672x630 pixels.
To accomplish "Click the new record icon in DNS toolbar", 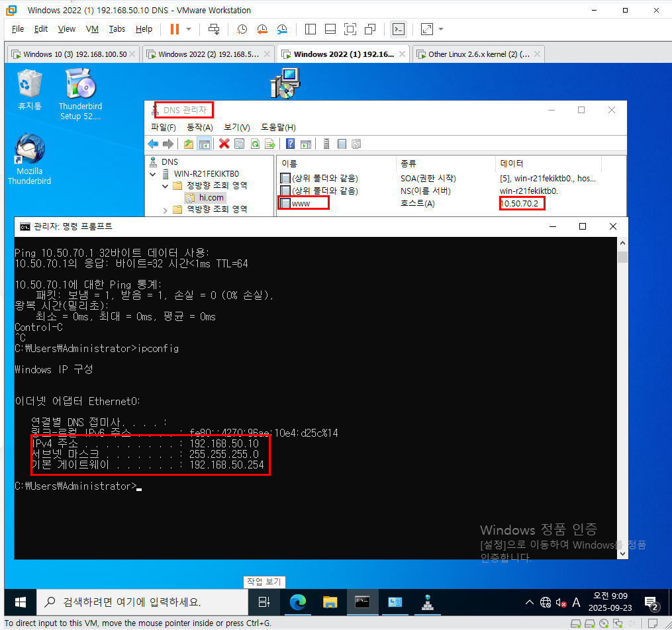I will click(x=342, y=144).
